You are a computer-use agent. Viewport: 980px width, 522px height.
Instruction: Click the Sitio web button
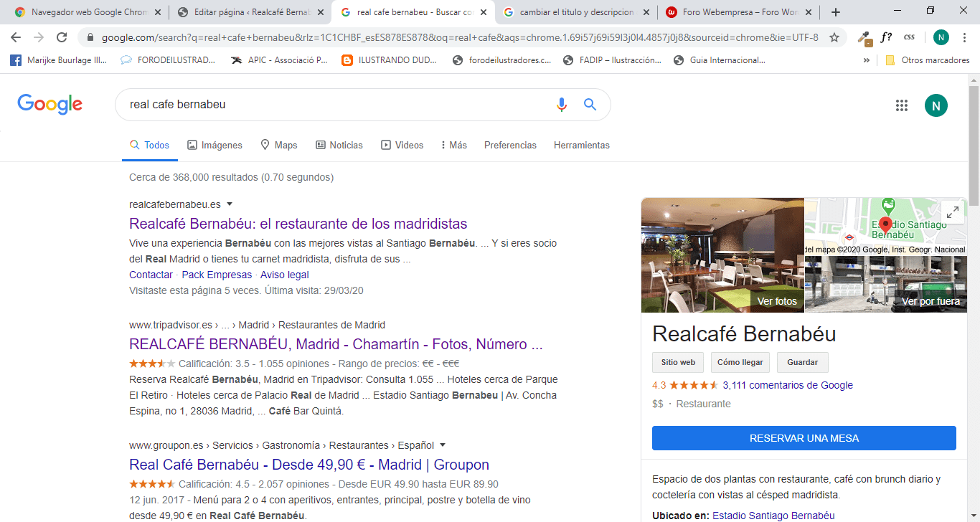[678, 363]
